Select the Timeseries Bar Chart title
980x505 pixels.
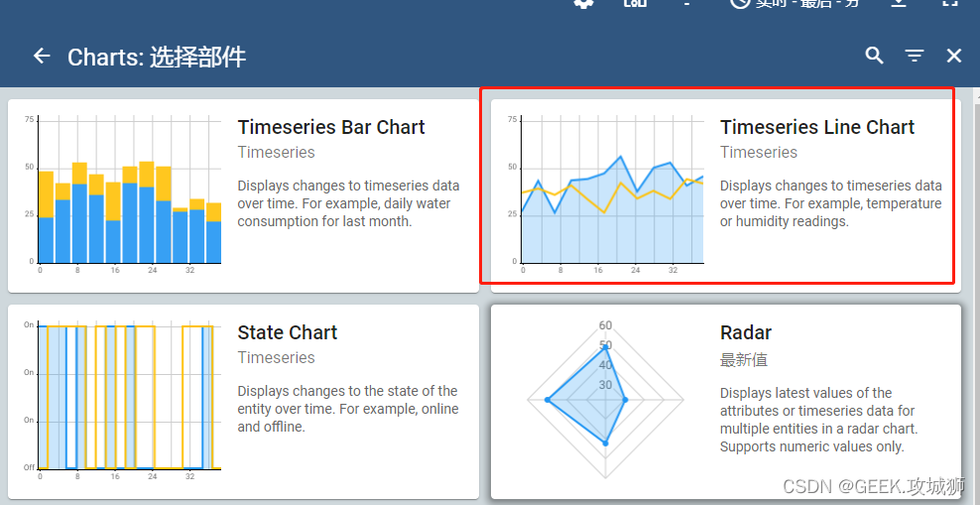click(331, 127)
